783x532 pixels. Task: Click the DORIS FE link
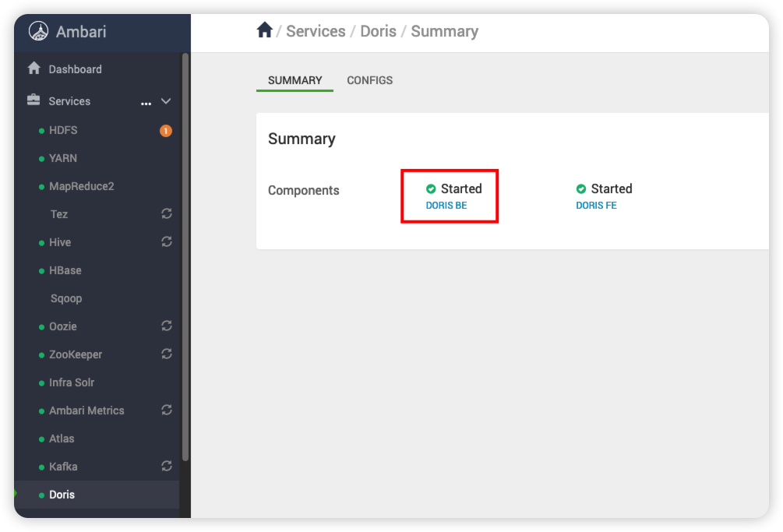click(596, 205)
